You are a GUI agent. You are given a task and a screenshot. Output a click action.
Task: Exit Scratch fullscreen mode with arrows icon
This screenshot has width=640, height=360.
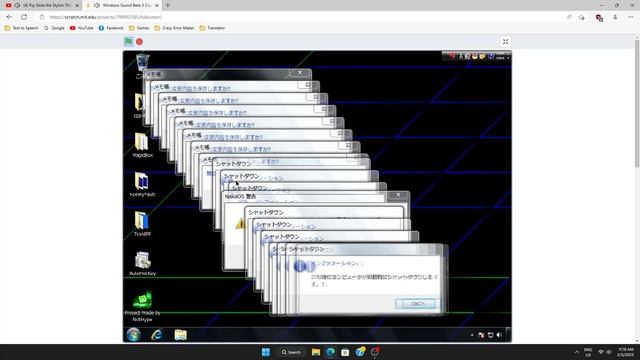click(x=505, y=42)
